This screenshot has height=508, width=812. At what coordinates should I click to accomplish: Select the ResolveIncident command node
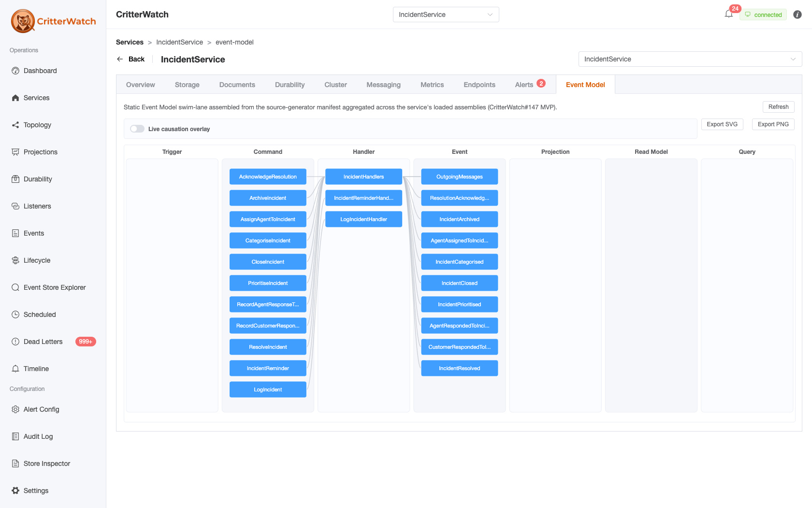click(268, 347)
